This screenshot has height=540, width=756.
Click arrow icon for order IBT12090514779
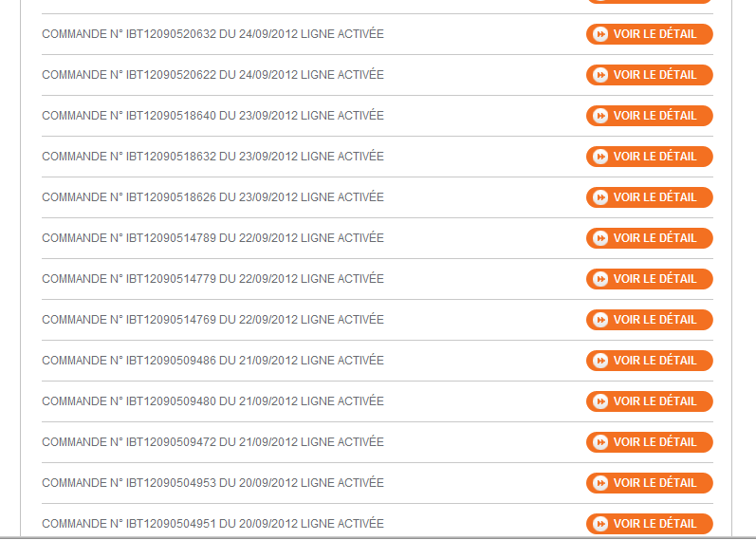[600, 279]
